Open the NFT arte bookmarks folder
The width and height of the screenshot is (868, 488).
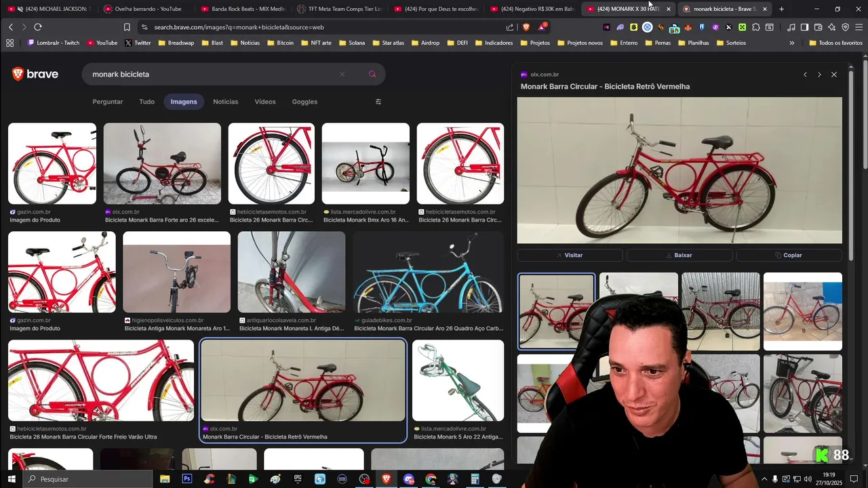point(316,43)
